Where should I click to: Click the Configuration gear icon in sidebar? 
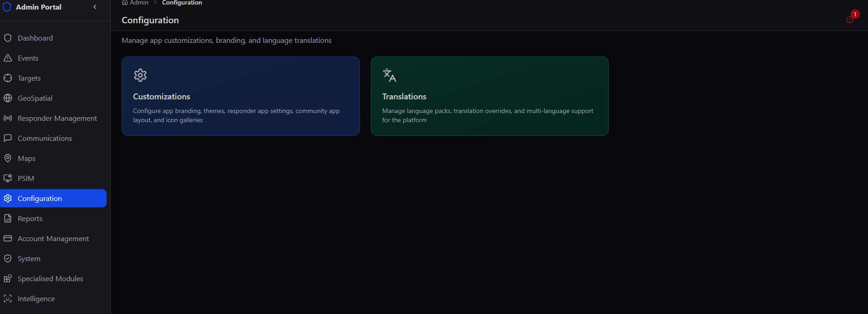point(8,198)
